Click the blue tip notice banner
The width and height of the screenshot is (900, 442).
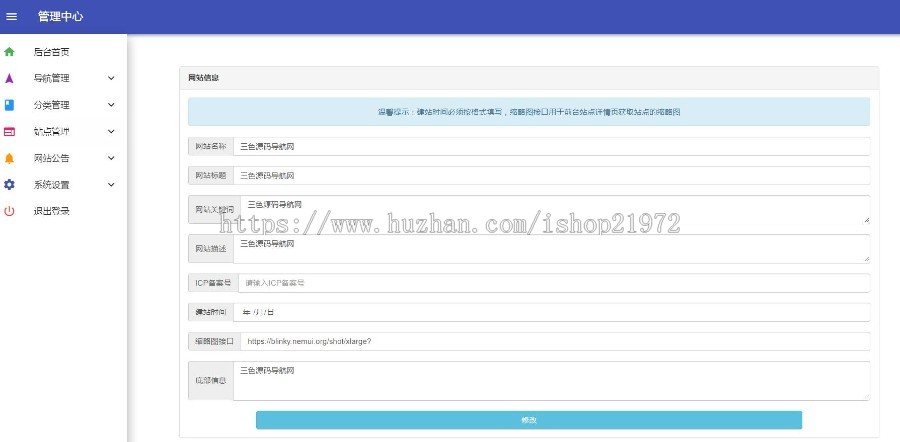pos(529,112)
